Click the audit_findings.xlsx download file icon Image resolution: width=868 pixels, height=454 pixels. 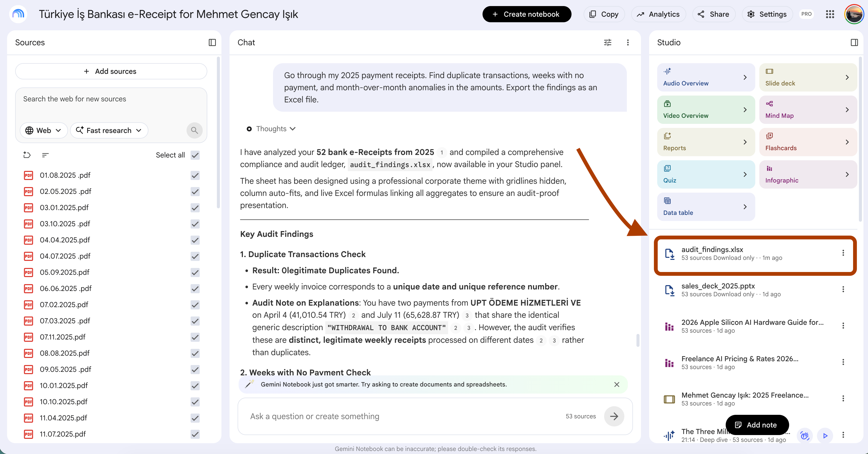[669, 254]
